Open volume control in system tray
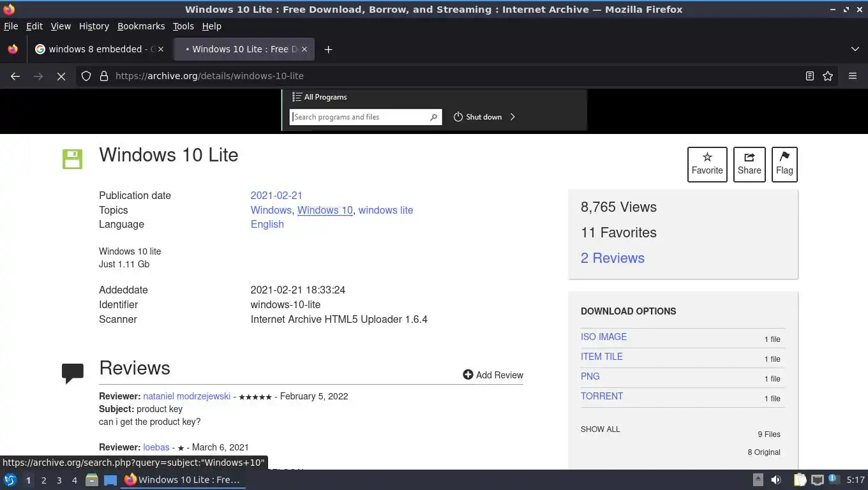The height and width of the screenshot is (490, 868). (x=776, y=480)
